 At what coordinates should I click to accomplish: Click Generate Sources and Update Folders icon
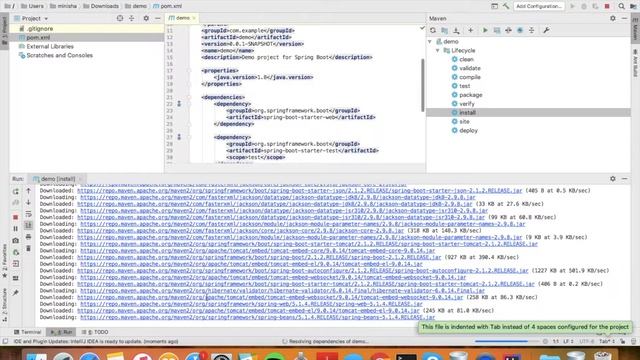click(x=444, y=30)
